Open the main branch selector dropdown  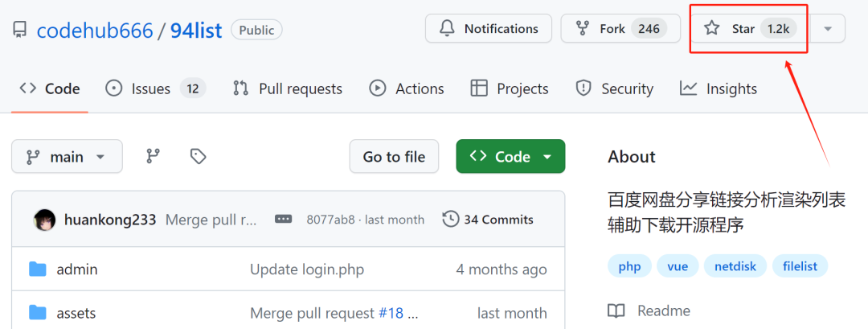(x=67, y=157)
